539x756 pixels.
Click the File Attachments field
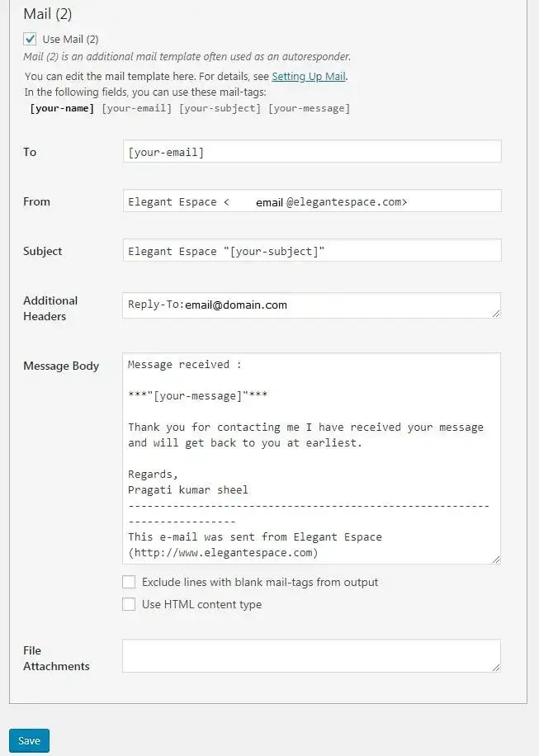point(312,655)
